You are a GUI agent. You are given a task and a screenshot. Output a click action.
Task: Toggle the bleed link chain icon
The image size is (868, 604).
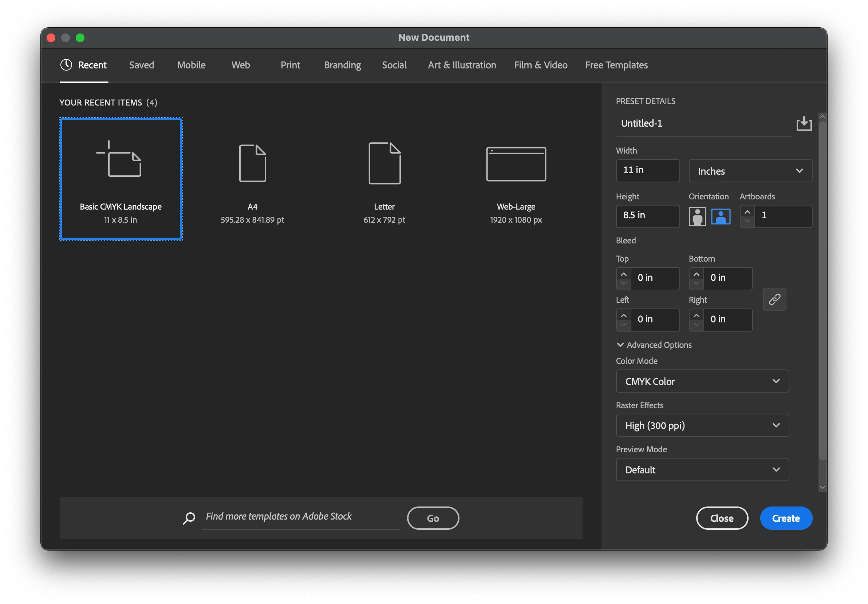774,299
